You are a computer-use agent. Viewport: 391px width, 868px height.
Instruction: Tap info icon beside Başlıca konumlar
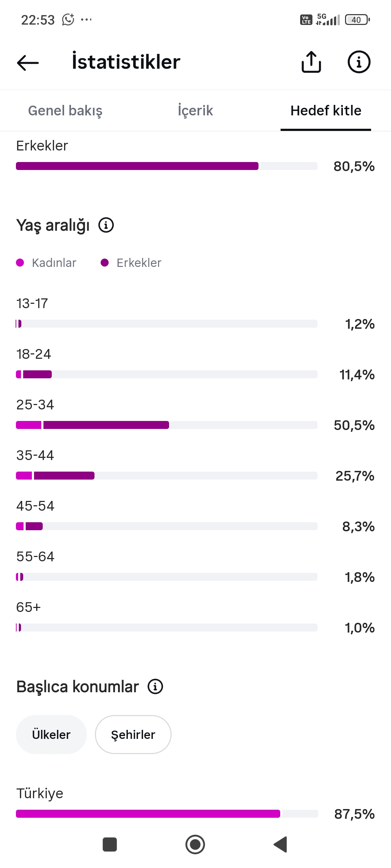(155, 686)
